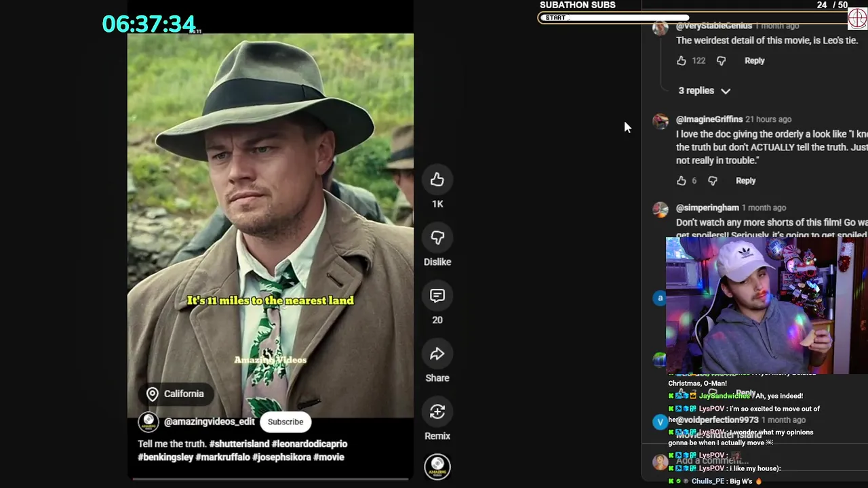Click the Share arrow icon
The height and width of the screenshot is (488, 868).
coord(437,354)
